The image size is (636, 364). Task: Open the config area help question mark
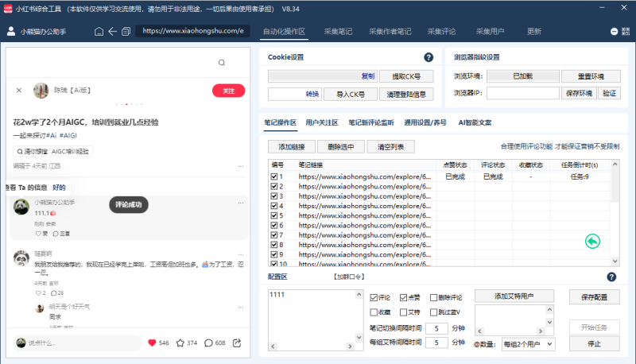point(611,277)
